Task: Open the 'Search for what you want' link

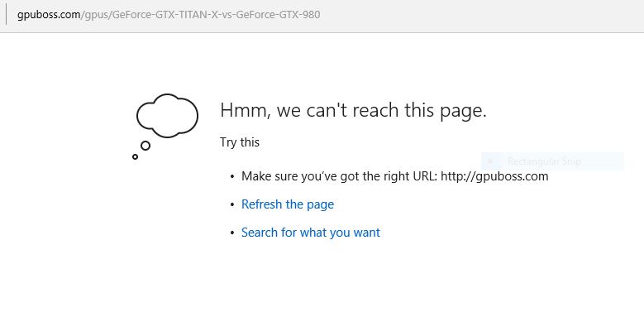Action: [x=311, y=233]
